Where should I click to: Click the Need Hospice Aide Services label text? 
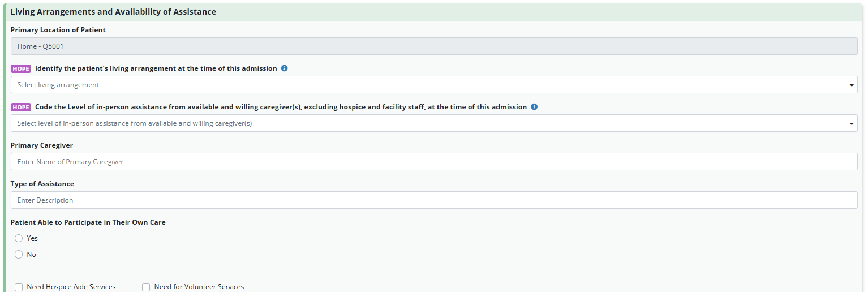pos(71,287)
